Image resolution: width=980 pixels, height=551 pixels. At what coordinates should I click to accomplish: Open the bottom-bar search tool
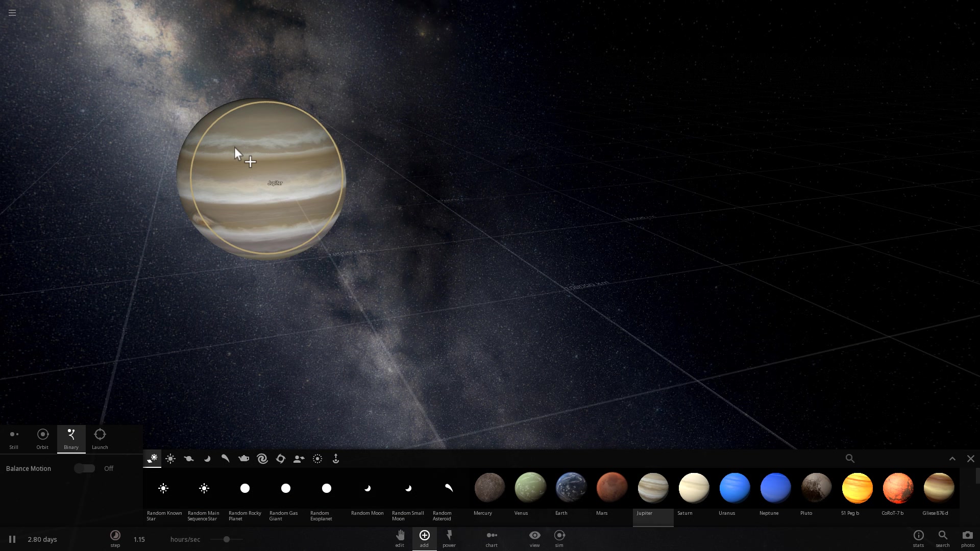coord(943,538)
